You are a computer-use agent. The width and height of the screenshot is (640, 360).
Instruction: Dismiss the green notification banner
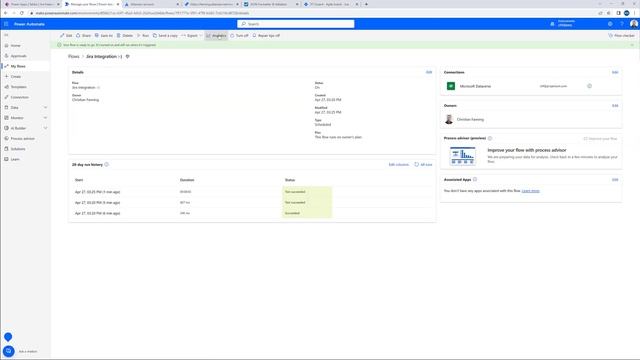point(632,45)
